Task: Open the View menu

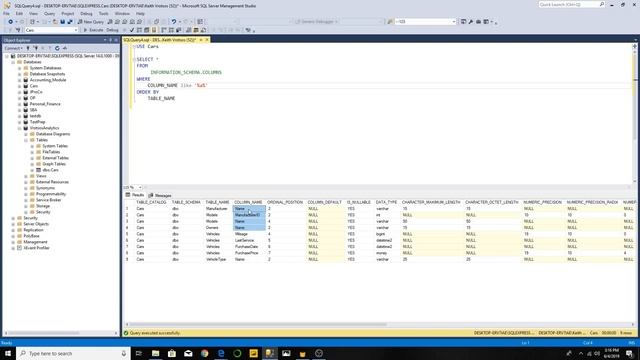Action: point(33,13)
